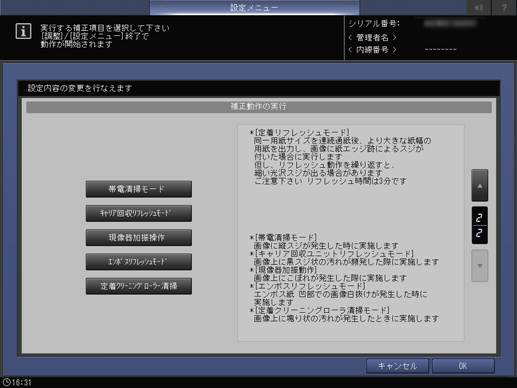Click the speaker volume icon at top

click(479, 7)
